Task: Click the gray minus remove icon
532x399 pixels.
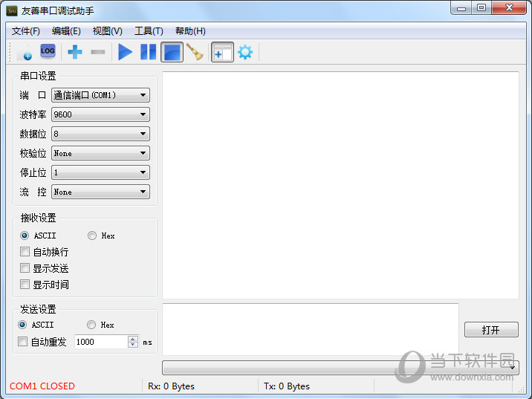Action: coord(98,52)
